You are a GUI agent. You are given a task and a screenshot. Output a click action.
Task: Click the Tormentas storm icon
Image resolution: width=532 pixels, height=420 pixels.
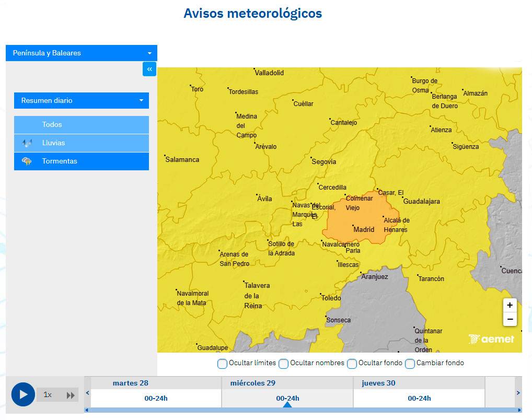27,161
